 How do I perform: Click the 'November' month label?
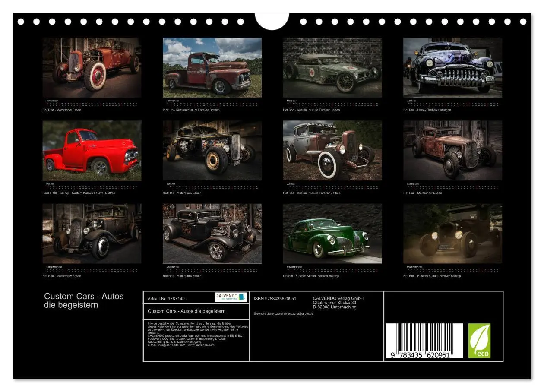tap(293, 267)
